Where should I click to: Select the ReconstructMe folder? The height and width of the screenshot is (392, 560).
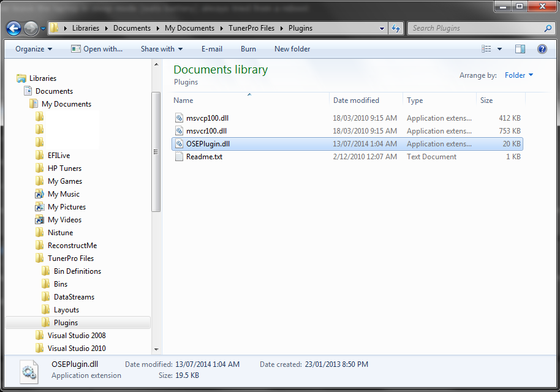[72, 245]
